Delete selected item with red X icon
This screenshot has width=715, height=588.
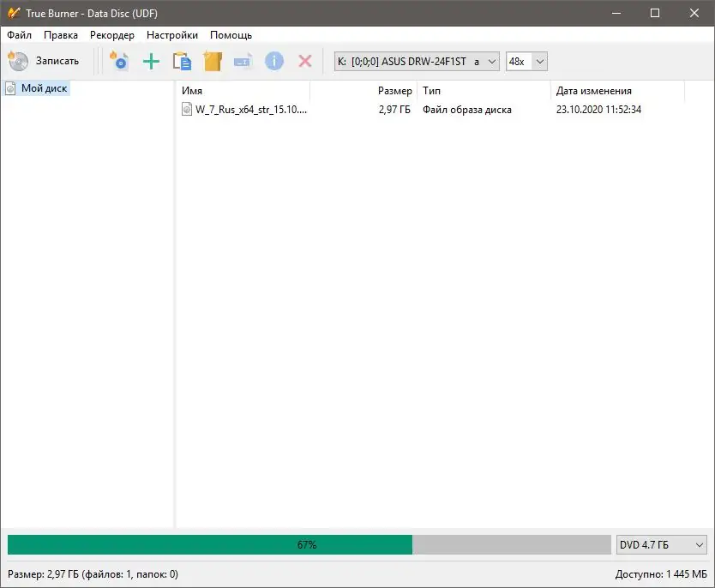pyautogui.click(x=305, y=61)
